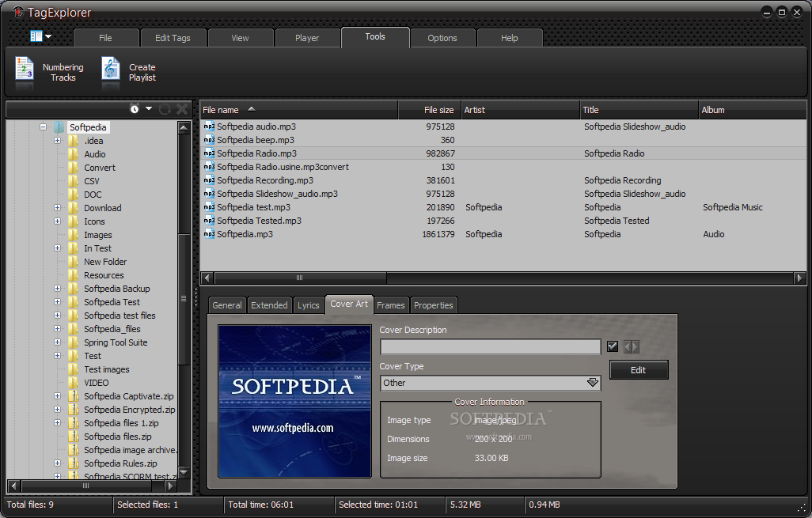Click the Cover Description input field
This screenshot has width=812, height=518.
(490, 346)
